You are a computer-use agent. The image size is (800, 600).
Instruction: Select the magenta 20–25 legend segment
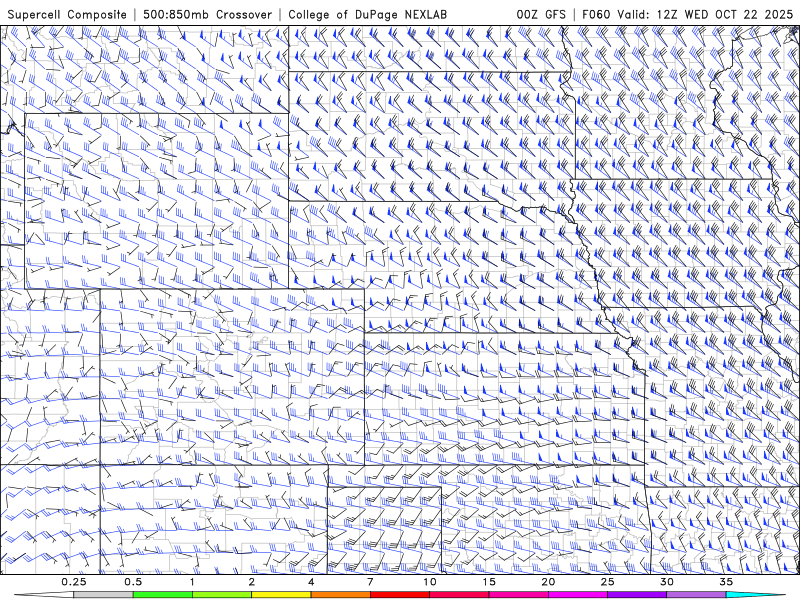click(578, 595)
